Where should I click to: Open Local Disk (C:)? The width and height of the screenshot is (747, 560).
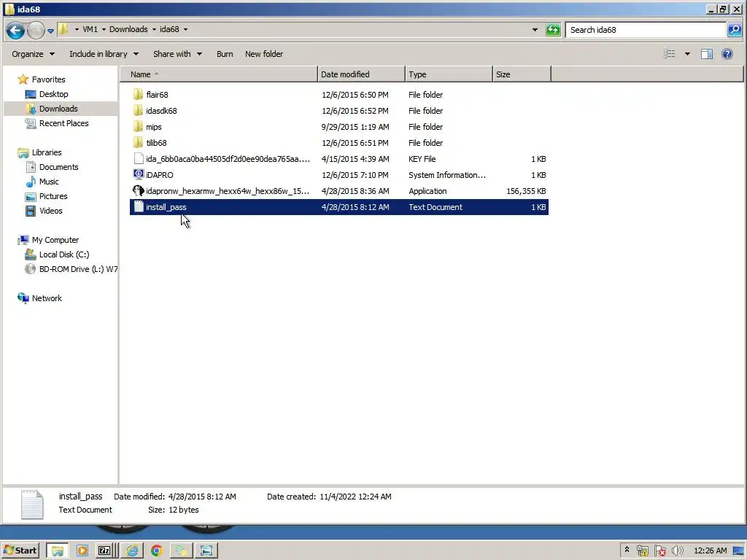[x=64, y=254]
